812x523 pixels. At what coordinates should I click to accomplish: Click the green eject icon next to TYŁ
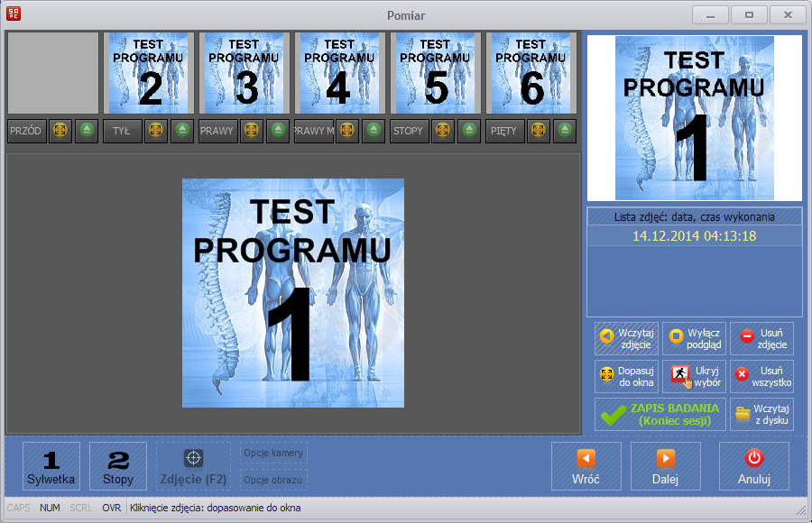click(x=182, y=131)
